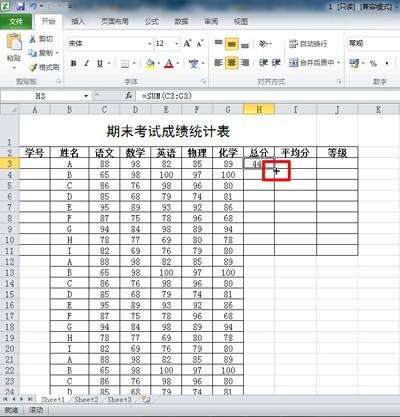The height and width of the screenshot is (417, 400).
Task: Switch to the Sheet2 sheet tab
Action: tap(86, 399)
